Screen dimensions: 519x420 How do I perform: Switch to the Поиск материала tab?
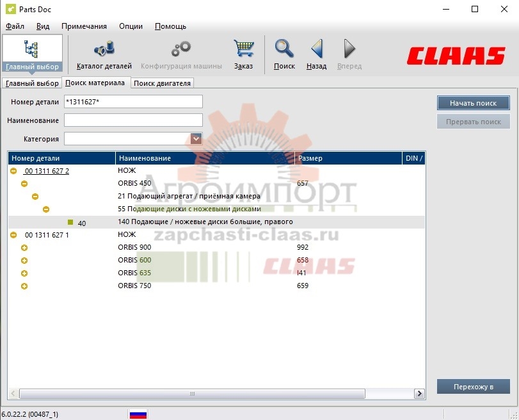click(95, 83)
